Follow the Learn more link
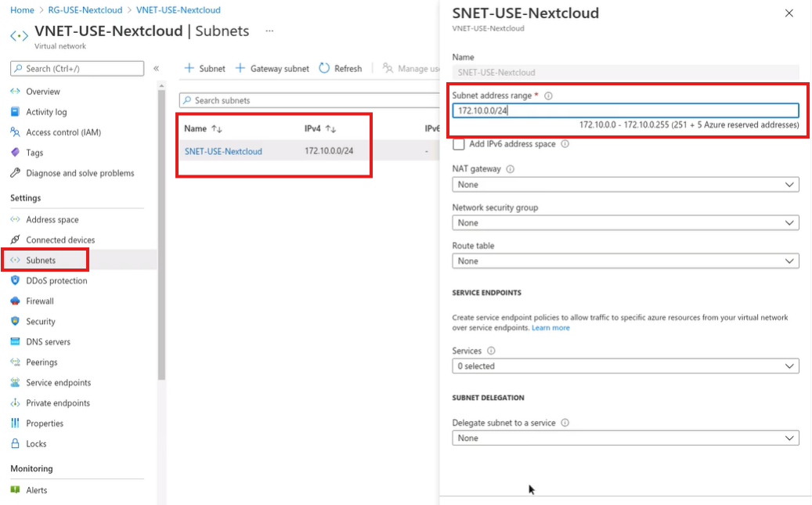Viewport: 812px width, 505px height. (550, 328)
